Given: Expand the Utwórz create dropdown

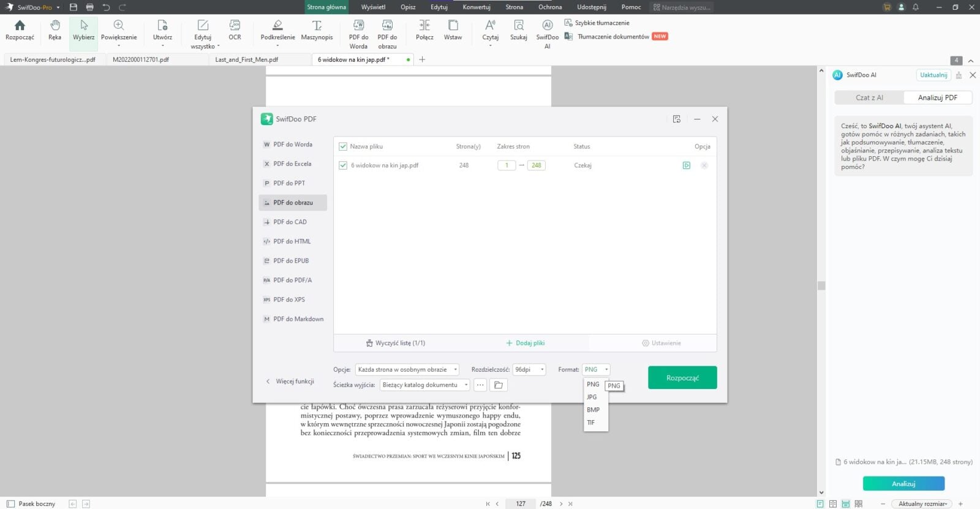Looking at the screenshot, I should (x=162, y=45).
